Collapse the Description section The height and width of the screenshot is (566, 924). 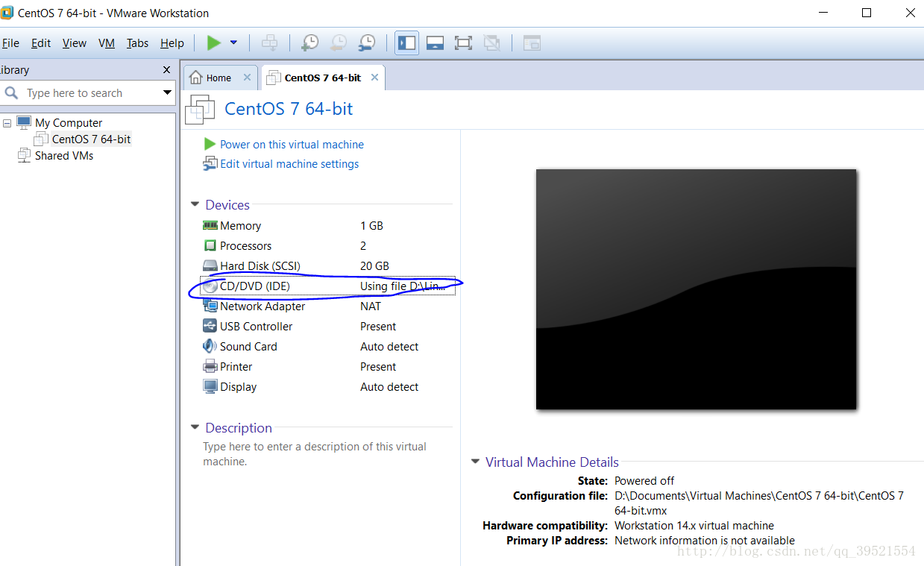click(195, 427)
